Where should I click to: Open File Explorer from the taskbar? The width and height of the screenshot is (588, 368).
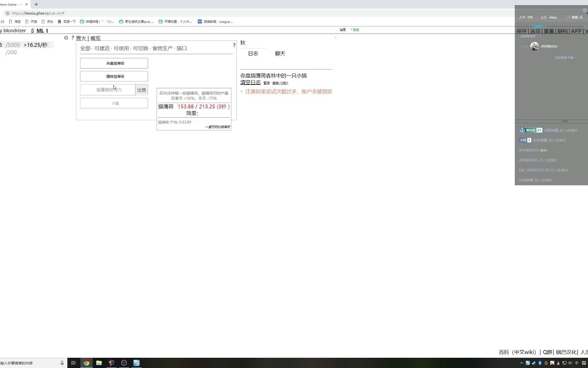99,363
